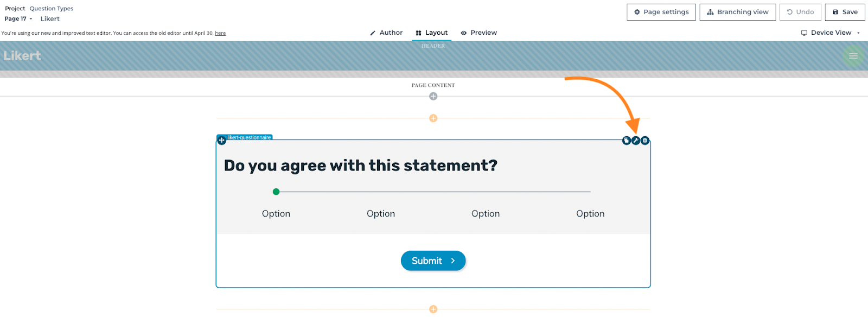
Task: Open component settings with the wrench icon
Action: [636, 141]
